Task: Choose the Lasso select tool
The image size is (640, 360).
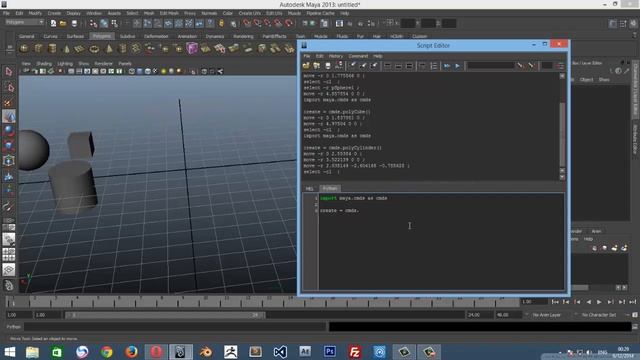Action: 9,87
